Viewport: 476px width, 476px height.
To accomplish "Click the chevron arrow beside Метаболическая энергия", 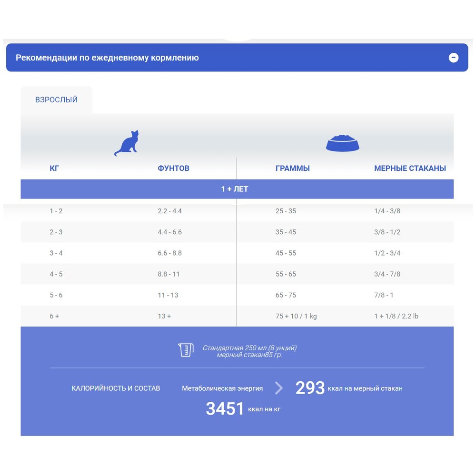I will pyautogui.click(x=278, y=388).
